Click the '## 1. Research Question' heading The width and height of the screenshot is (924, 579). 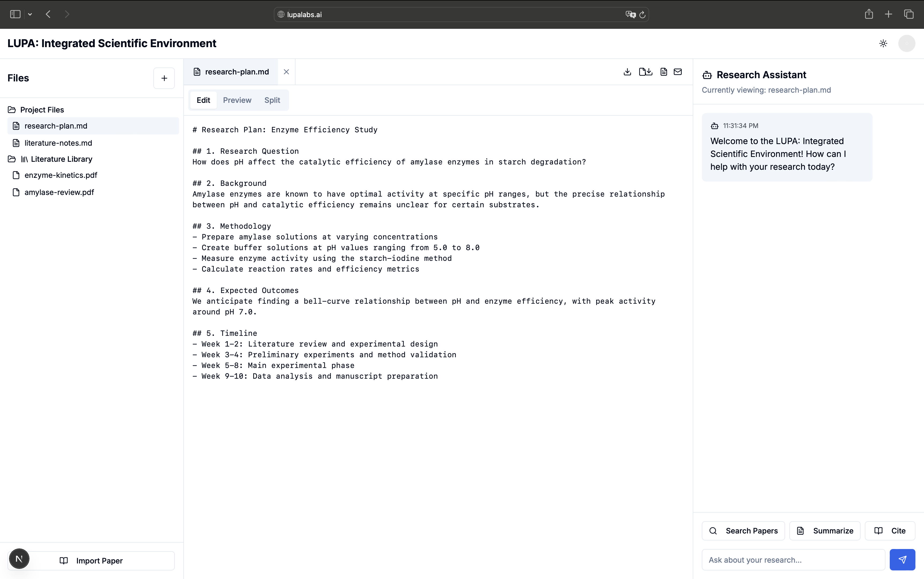pyautogui.click(x=245, y=151)
